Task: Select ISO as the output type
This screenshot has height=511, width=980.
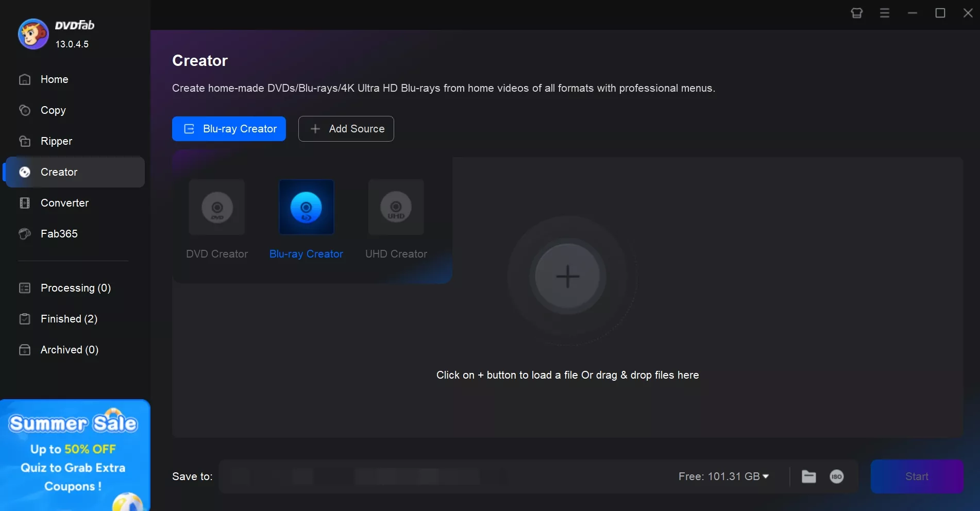Action: coord(837,476)
